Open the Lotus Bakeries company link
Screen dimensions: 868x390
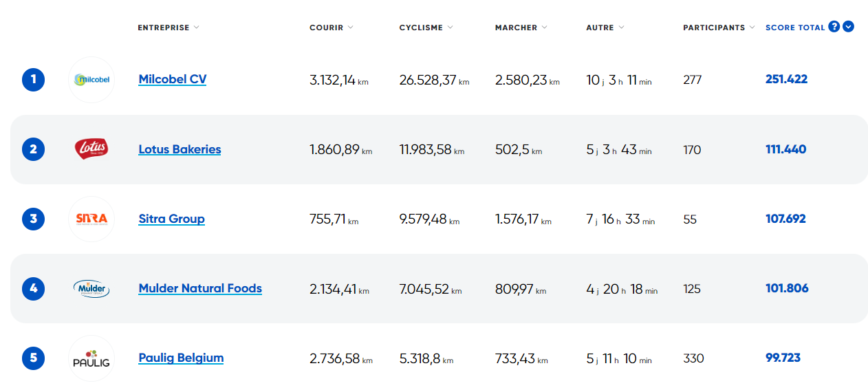(180, 149)
